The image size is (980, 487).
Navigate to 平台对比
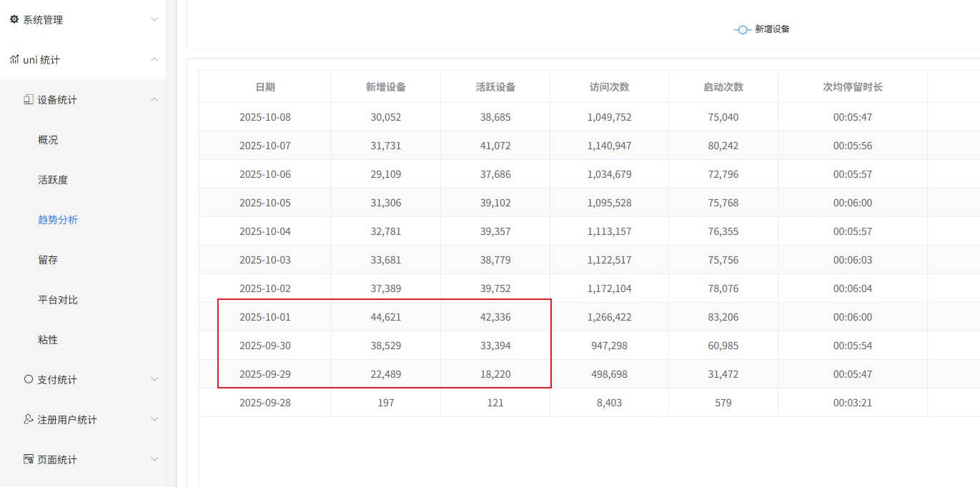pos(58,300)
